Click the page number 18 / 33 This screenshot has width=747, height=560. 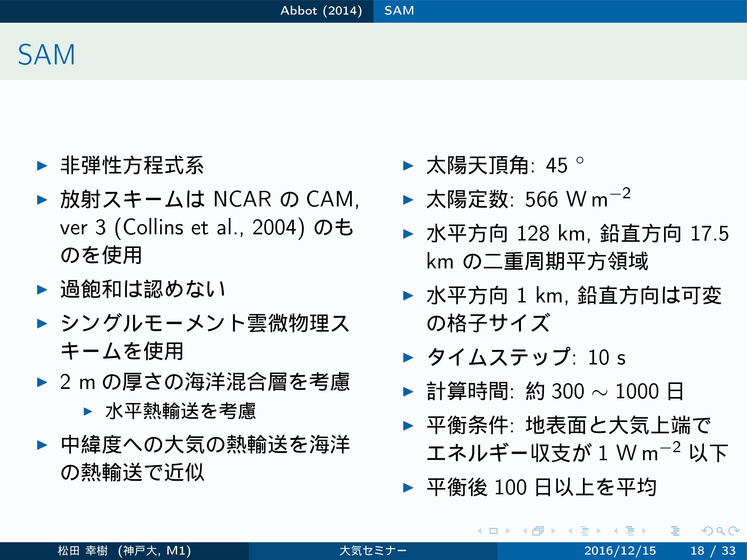tap(713, 551)
